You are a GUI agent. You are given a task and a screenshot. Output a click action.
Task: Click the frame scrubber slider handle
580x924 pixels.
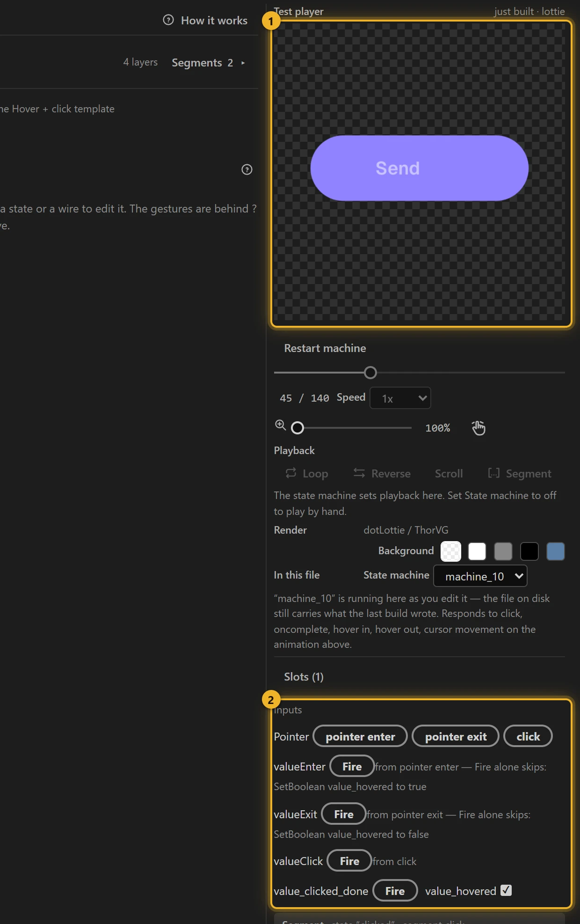[370, 373]
